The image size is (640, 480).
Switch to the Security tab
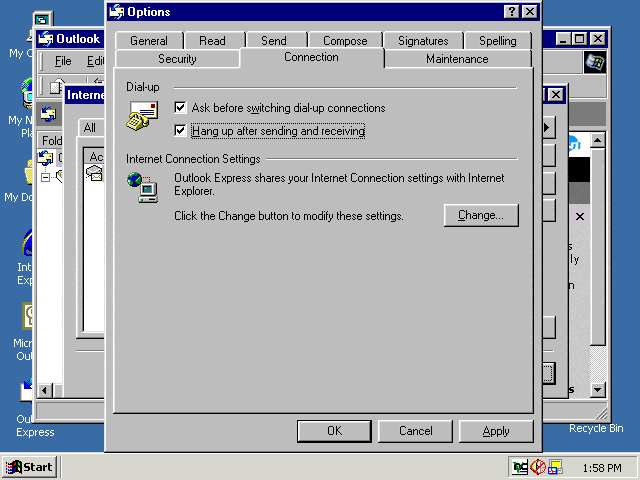pyautogui.click(x=177, y=59)
